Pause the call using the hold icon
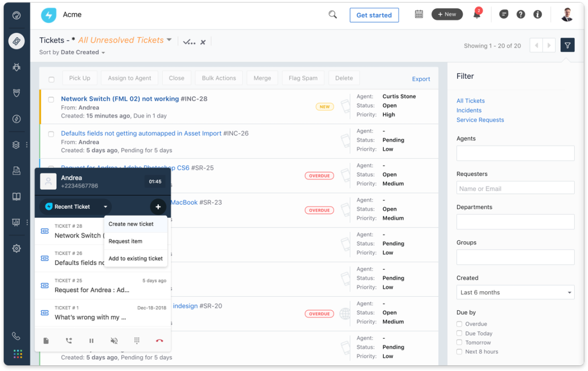The width and height of the screenshot is (588, 371). [x=91, y=341]
